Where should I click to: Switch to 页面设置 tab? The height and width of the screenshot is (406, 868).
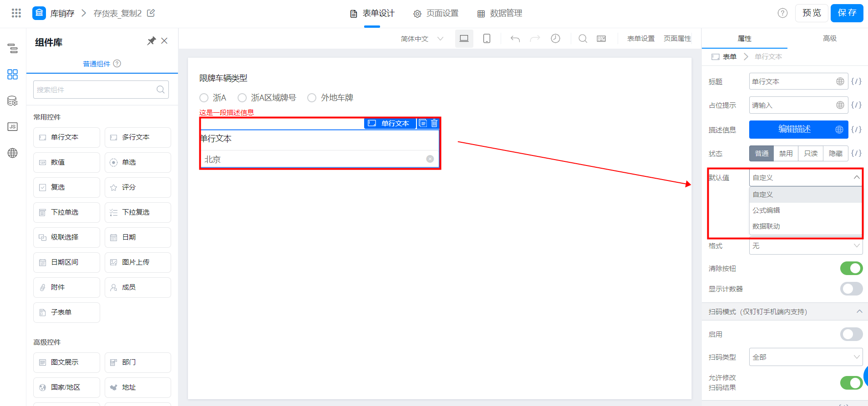coord(436,14)
